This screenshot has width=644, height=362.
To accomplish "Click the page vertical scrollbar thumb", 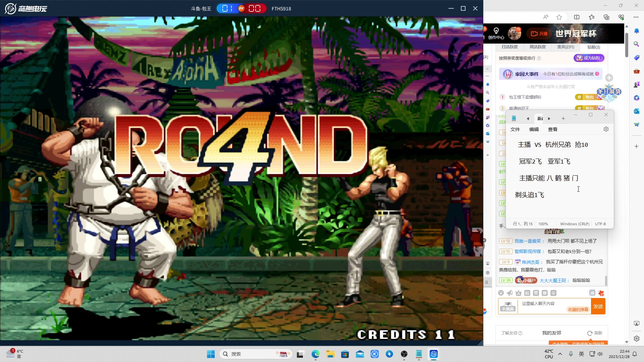I will click(627, 45).
